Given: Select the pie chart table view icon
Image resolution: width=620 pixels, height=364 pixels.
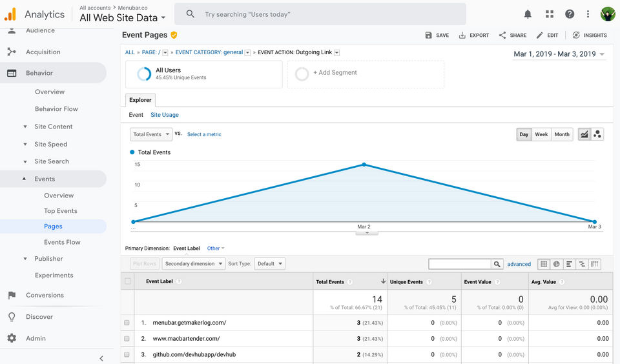Looking at the screenshot, I should click(x=556, y=264).
